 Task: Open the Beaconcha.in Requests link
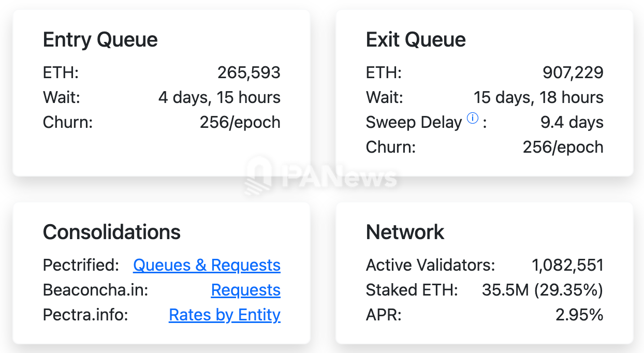click(x=245, y=290)
